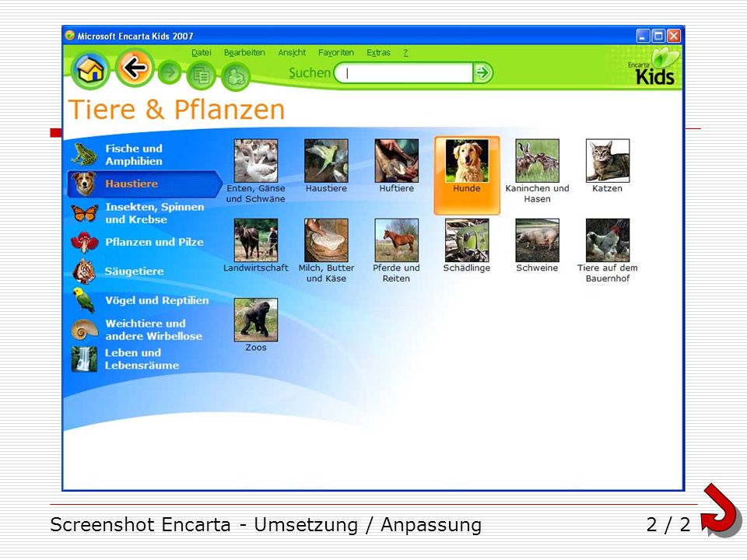Select the Haustiere sidebar category
This screenshot has width=747, height=560.
point(145,184)
